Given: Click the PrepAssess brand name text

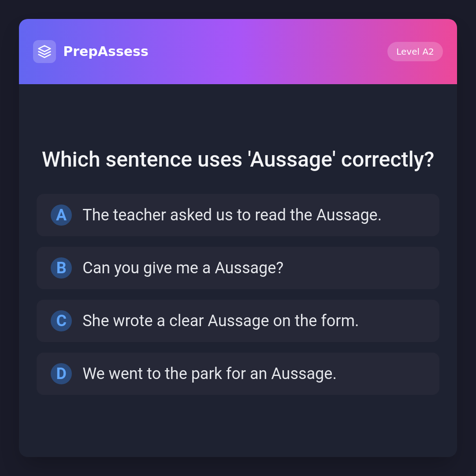Looking at the screenshot, I should [x=106, y=52].
